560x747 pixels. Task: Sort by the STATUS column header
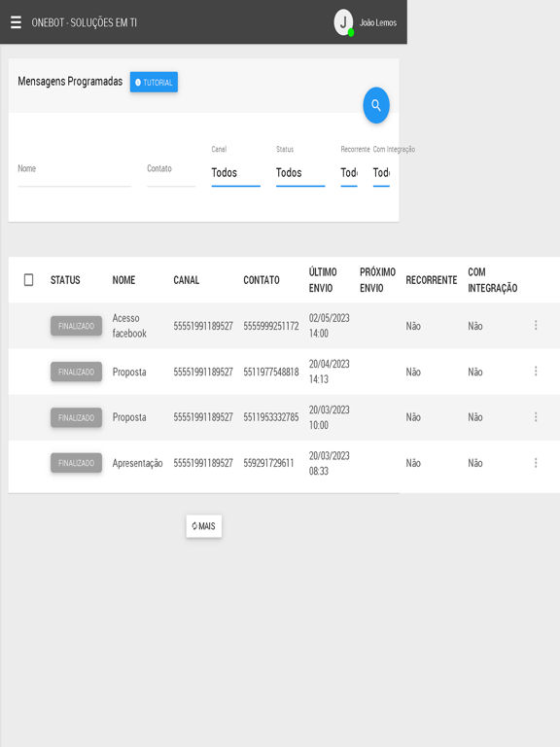[x=65, y=280]
